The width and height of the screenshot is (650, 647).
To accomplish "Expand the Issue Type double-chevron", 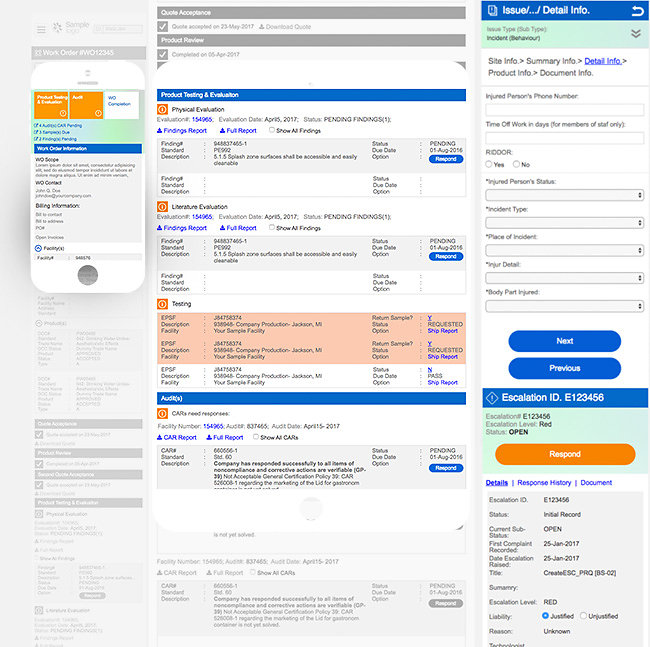I will [635, 33].
